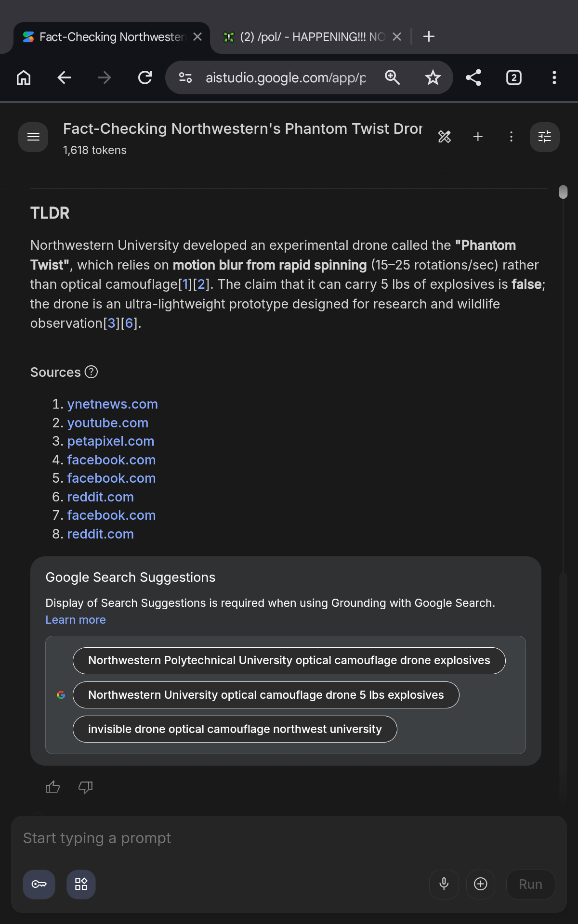Give thumbs up to the response
Viewport: 578px width, 924px height.
coord(53,787)
